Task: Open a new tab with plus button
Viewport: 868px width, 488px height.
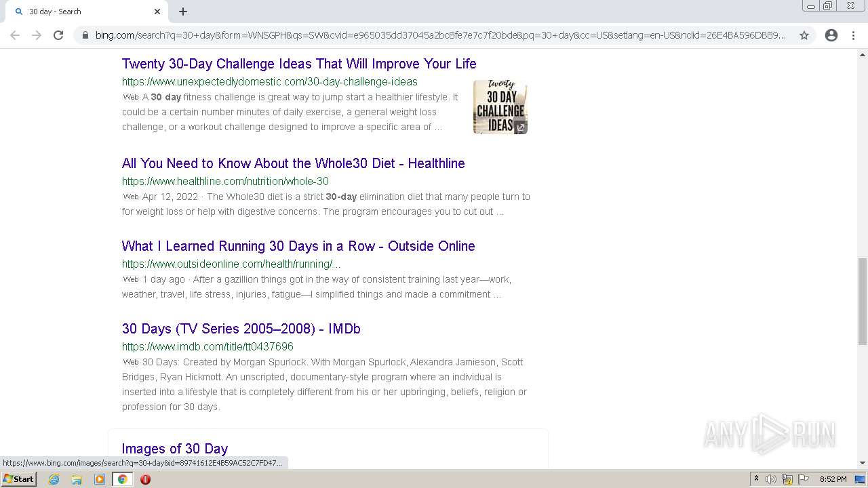Action: (183, 12)
